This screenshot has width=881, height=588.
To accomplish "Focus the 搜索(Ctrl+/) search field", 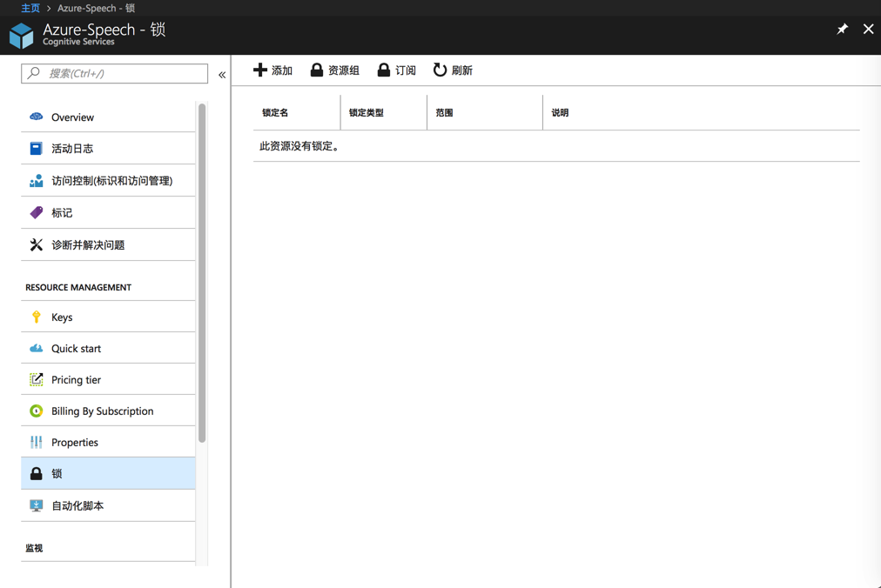I will coord(115,73).
